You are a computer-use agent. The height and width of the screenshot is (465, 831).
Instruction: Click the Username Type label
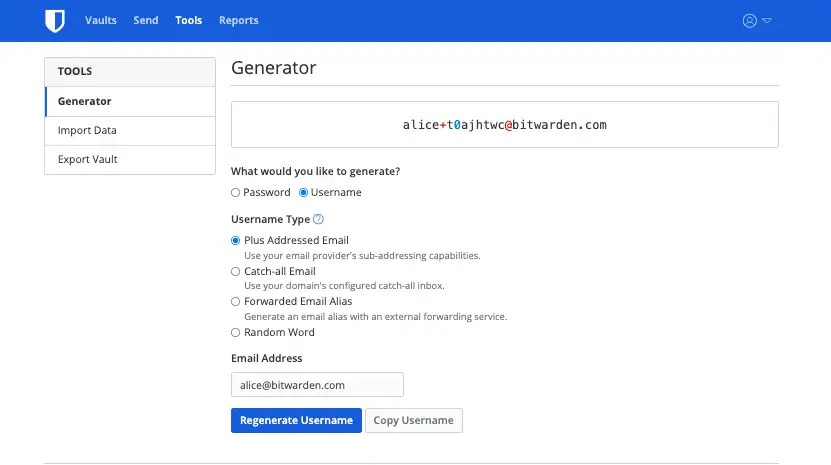(x=270, y=220)
